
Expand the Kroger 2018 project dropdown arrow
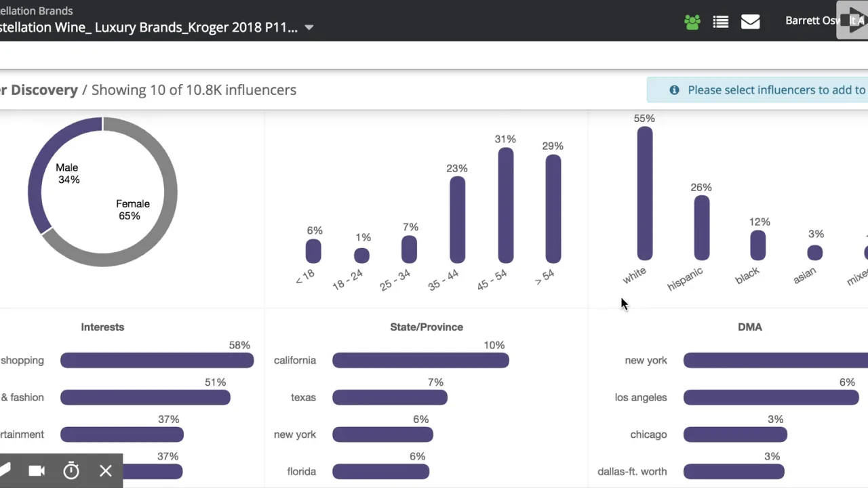tap(309, 28)
